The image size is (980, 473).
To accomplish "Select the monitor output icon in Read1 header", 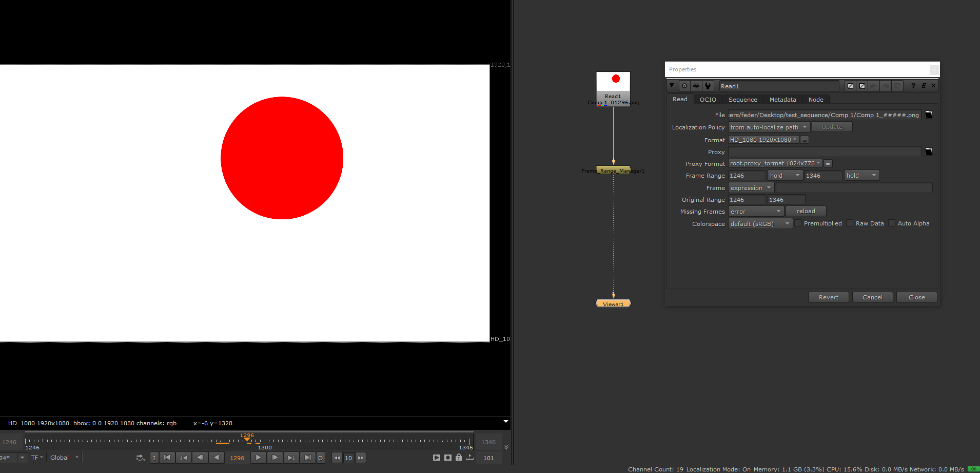I will coord(696,86).
